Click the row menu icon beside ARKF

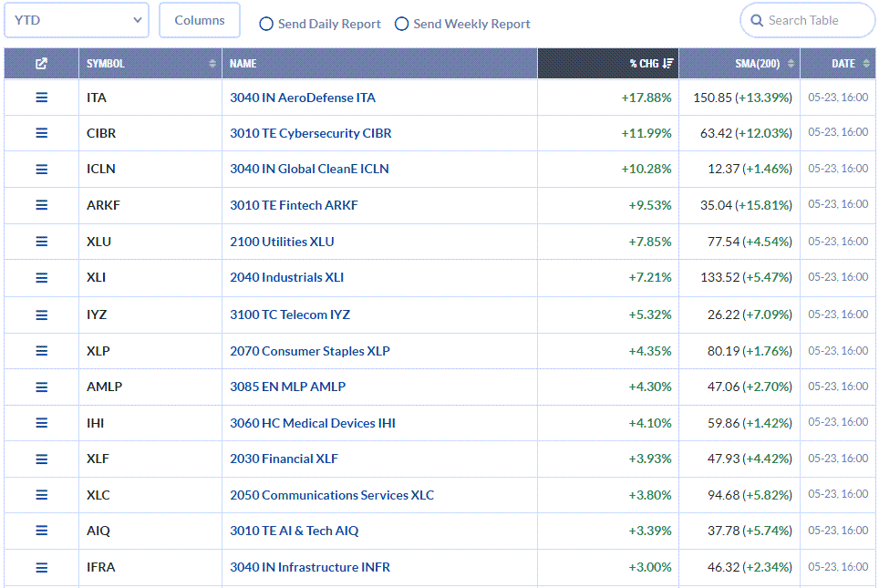coord(41,205)
